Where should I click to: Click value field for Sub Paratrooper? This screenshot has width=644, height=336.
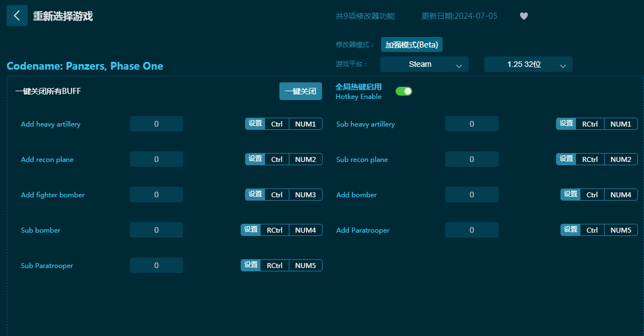[x=157, y=265]
